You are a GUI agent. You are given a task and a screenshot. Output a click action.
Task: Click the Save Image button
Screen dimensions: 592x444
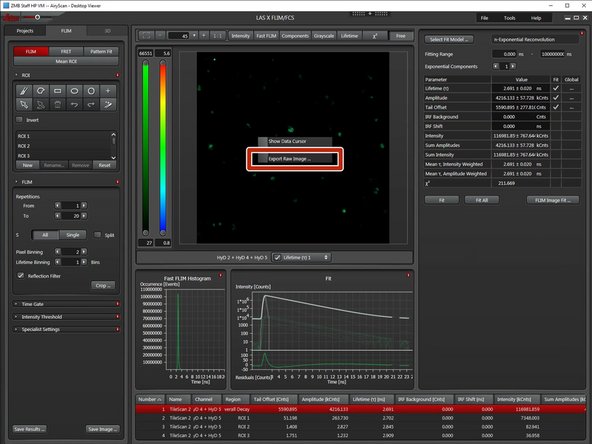(x=103, y=429)
